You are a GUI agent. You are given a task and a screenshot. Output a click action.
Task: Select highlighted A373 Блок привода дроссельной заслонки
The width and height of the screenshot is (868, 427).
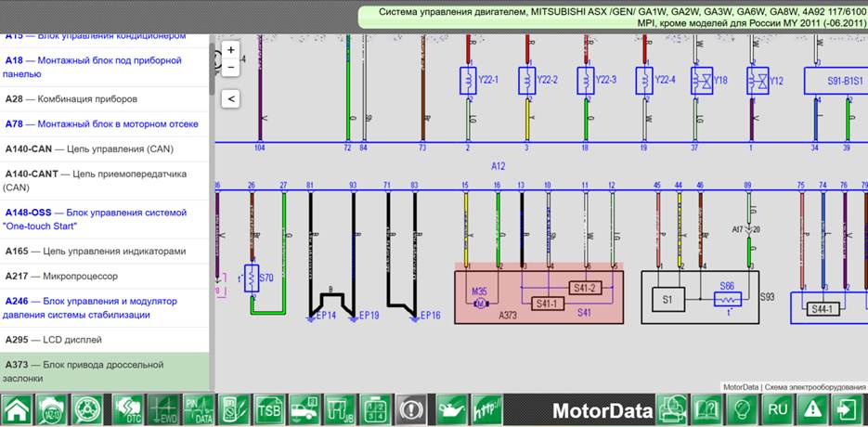104,371
